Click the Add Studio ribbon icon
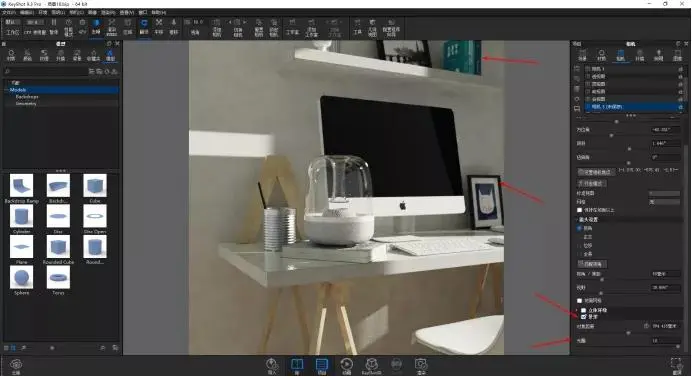The image size is (692, 377). [311, 27]
